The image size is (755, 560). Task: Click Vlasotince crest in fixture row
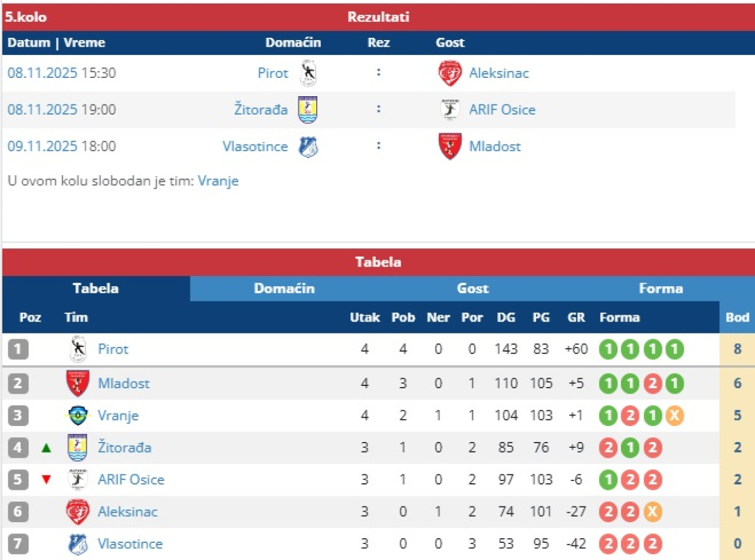pos(308,146)
